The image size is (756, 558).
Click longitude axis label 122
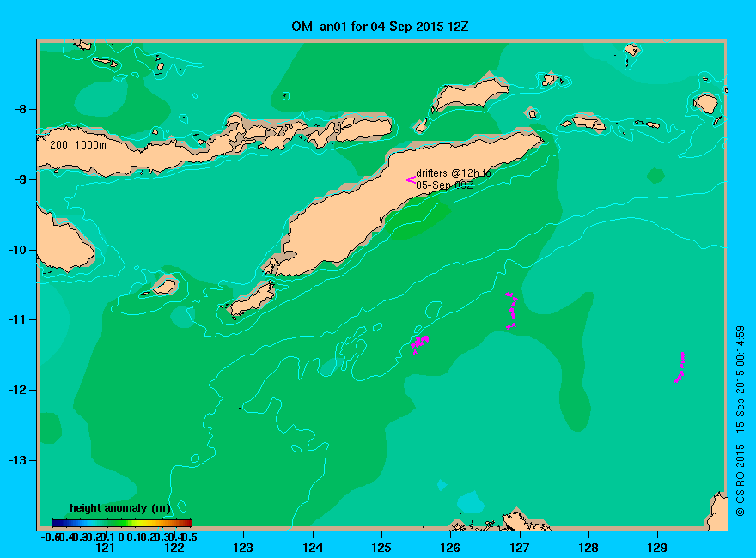click(x=174, y=548)
